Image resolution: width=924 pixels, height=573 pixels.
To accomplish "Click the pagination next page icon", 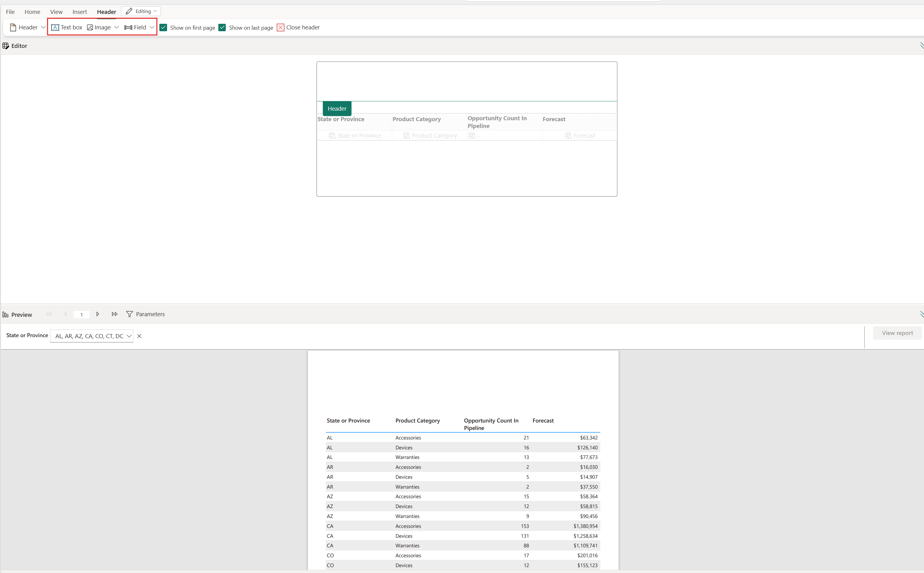I will point(98,314).
